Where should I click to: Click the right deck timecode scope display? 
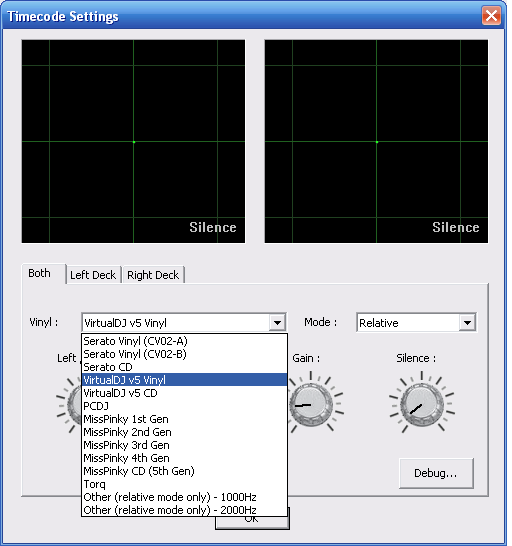pyautogui.click(x=377, y=141)
